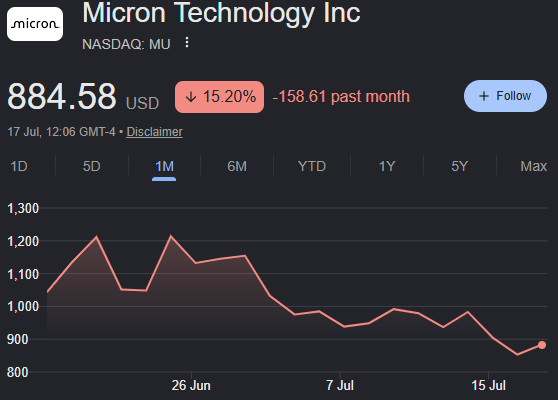Click the Micron company logo
This screenshot has height=400, width=558.
point(35,24)
